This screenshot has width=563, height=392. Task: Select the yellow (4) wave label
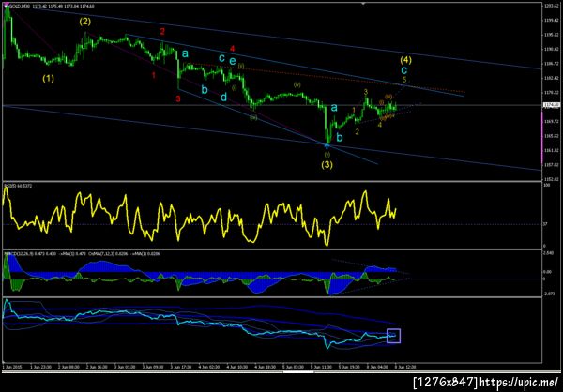(405, 60)
